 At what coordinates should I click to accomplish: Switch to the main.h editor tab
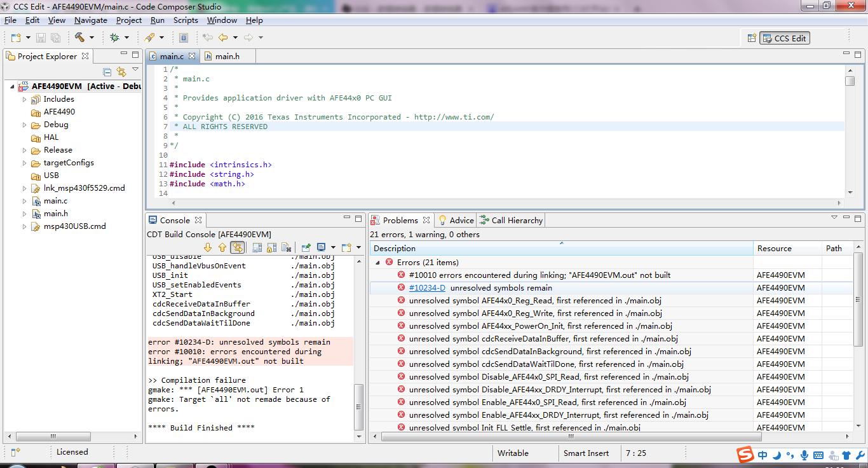tap(227, 56)
